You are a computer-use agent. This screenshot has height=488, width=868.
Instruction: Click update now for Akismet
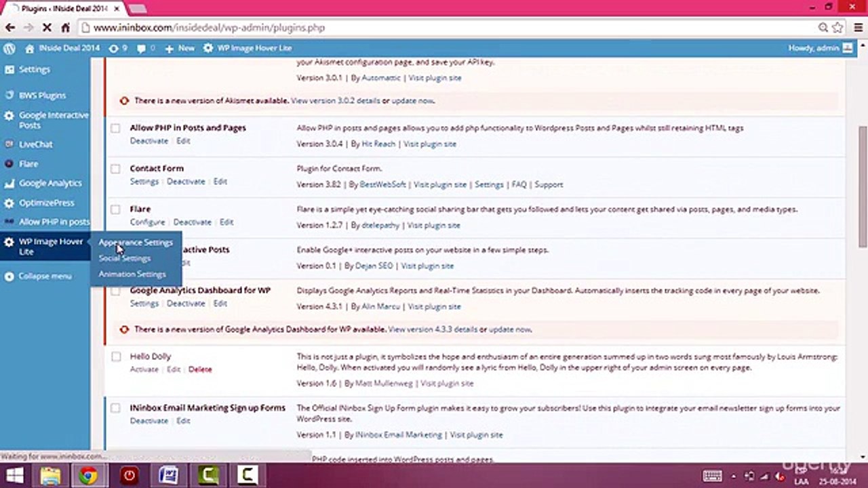tap(413, 100)
